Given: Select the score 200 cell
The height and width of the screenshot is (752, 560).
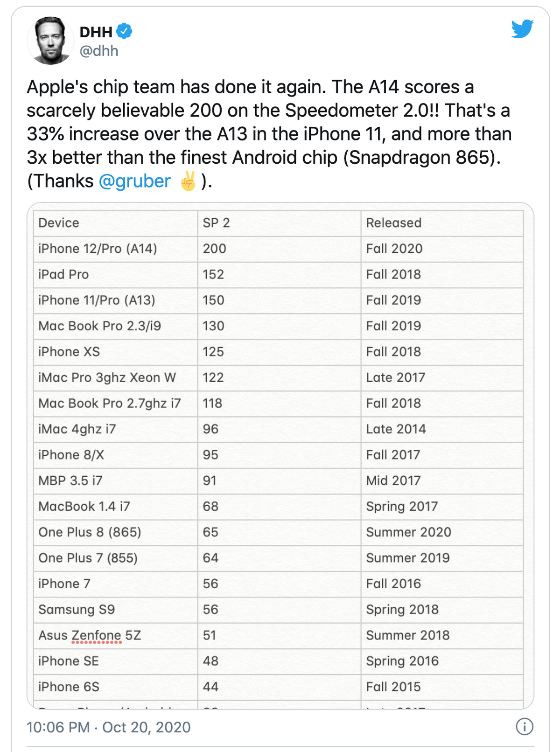Looking at the screenshot, I should pos(279,249).
